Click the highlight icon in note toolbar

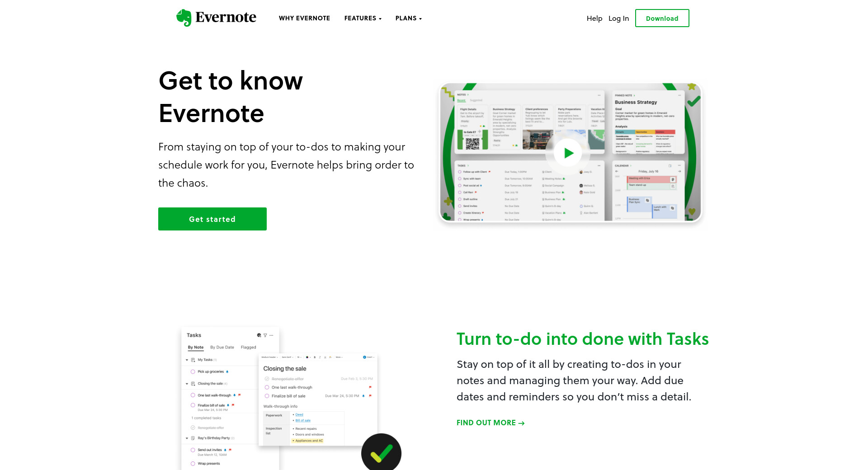(x=330, y=357)
